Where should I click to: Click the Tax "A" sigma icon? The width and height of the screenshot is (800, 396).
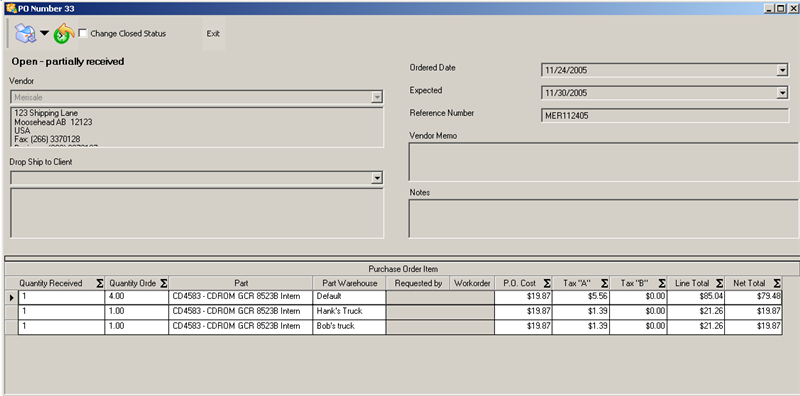tap(604, 283)
